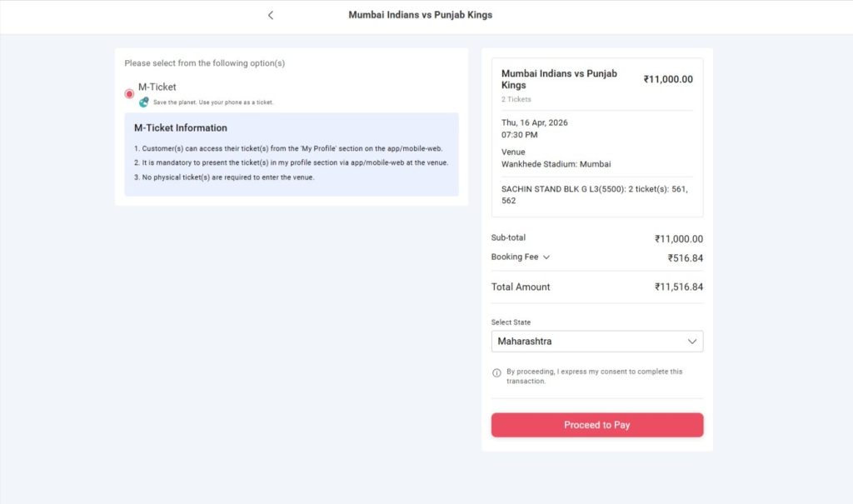This screenshot has height=504, width=853.
Task: Click the Total Amount row
Action: [x=522, y=287]
